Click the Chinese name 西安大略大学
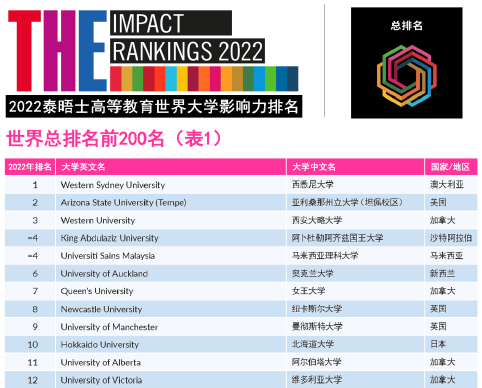This screenshot has height=388, width=482. (317, 220)
